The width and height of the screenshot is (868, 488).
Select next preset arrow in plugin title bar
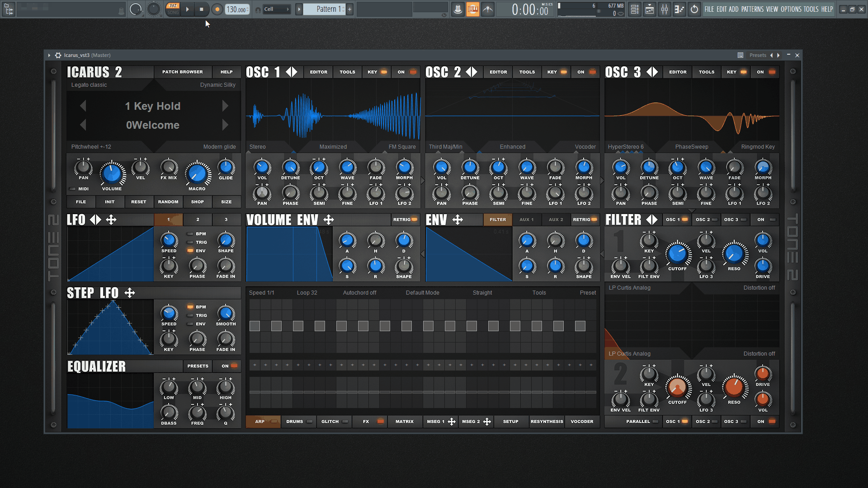pos(778,55)
